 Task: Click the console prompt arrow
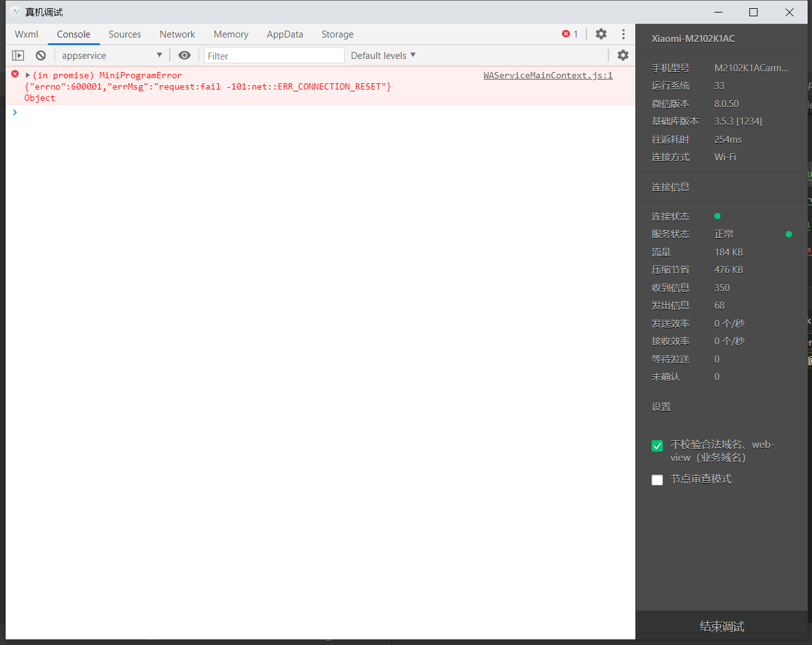[x=14, y=112]
